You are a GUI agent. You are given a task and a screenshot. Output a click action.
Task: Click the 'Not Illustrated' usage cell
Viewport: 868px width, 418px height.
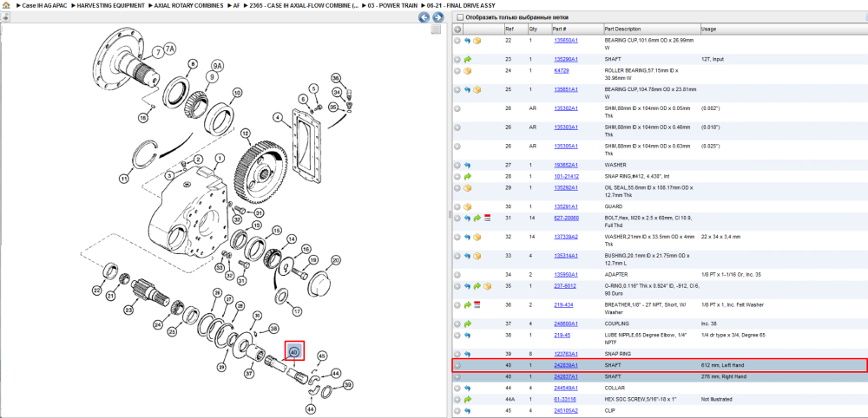[716, 400]
